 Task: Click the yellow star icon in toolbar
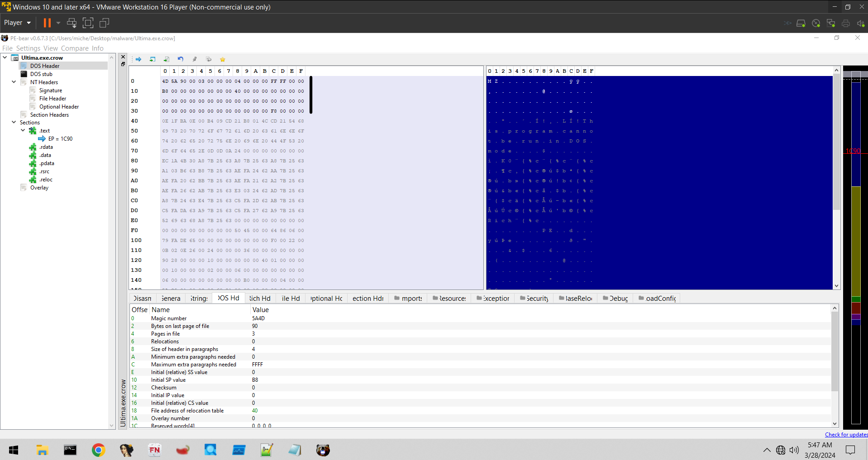(223, 59)
